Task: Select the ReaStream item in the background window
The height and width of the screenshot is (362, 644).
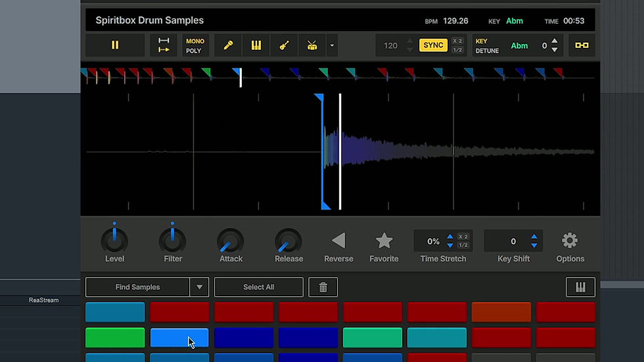Action: tap(43, 300)
